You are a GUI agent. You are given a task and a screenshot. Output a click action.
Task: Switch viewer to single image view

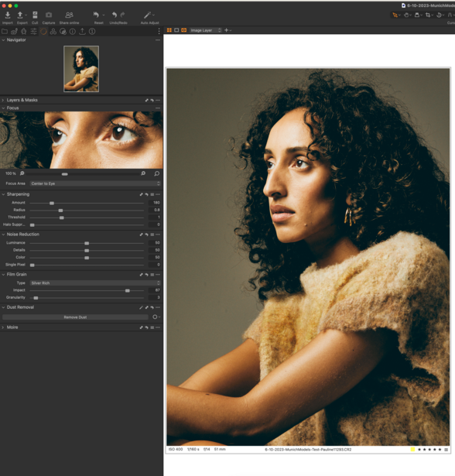click(176, 30)
